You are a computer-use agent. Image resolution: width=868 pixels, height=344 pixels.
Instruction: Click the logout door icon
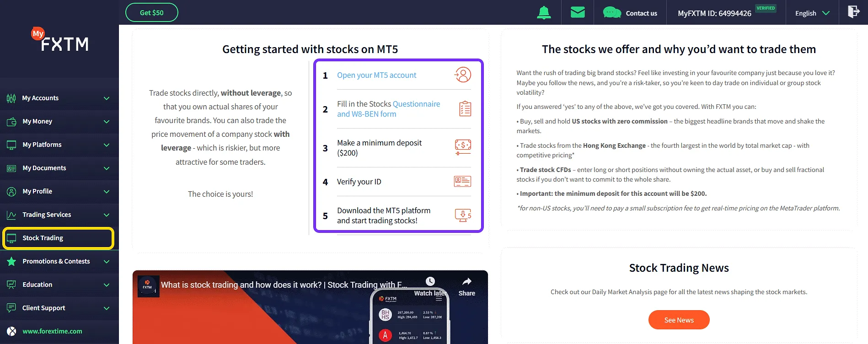click(x=853, y=12)
